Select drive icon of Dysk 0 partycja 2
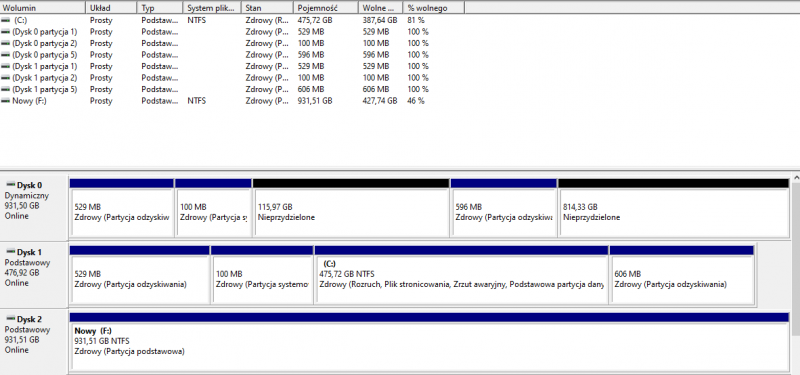Image resolution: width=800 pixels, height=375 pixels. pos(6,43)
